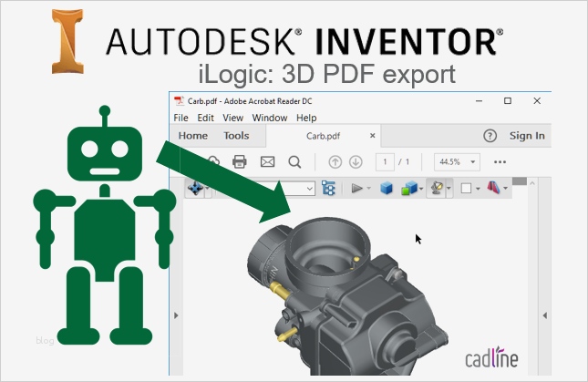Expand the cross section options arrow
The width and height of the screenshot is (588, 382).
[x=506, y=189]
